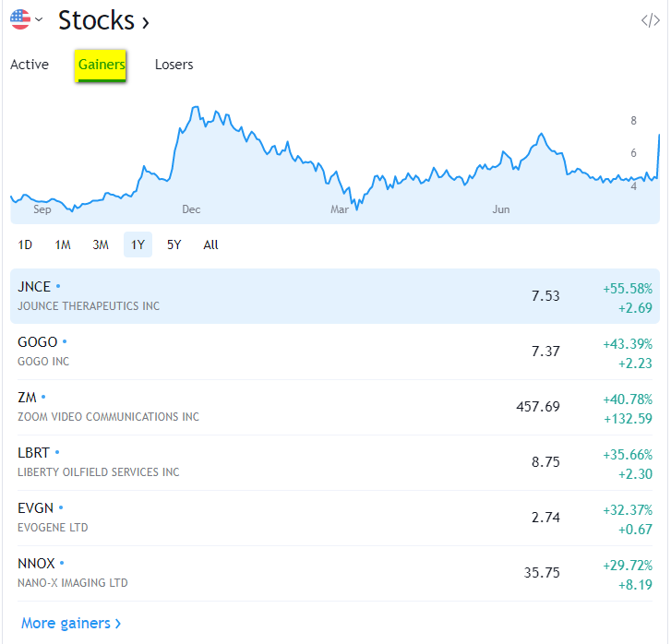
Task: Select the GOGO stock row
Action: coord(335,352)
